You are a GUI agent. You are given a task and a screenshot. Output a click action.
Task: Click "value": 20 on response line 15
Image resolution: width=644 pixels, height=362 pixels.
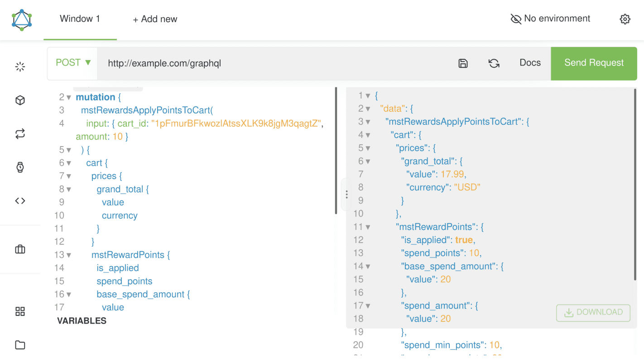[x=428, y=279]
